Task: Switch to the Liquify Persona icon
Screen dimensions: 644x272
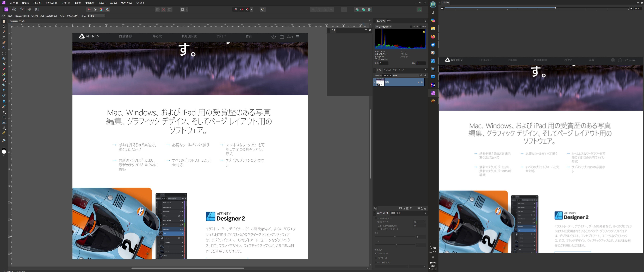Action: (x=14, y=9)
